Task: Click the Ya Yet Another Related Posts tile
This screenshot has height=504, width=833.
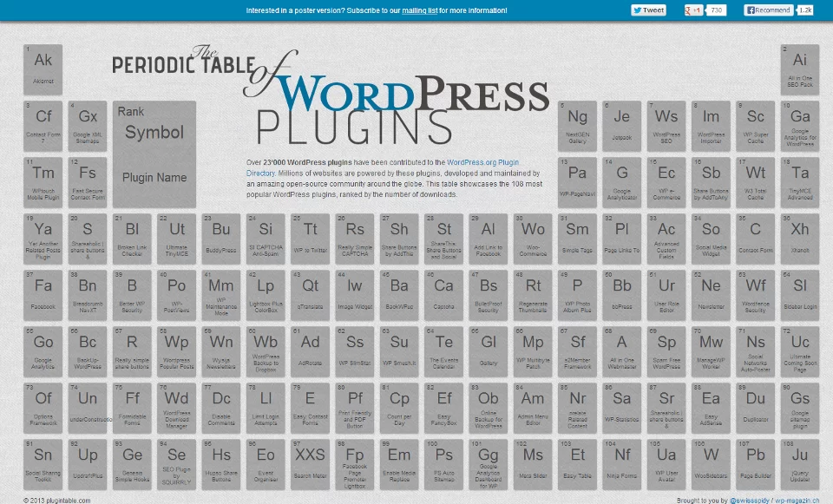Action: (x=43, y=239)
